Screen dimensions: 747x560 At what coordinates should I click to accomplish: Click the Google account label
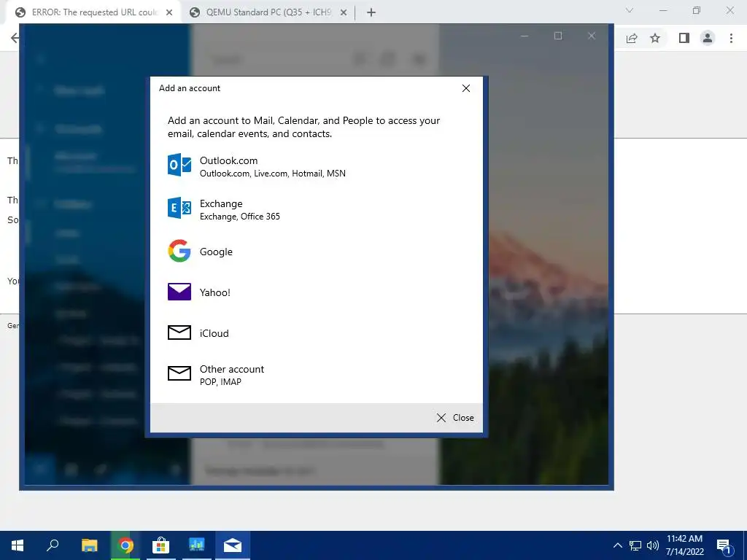pyautogui.click(x=216, y=252)
